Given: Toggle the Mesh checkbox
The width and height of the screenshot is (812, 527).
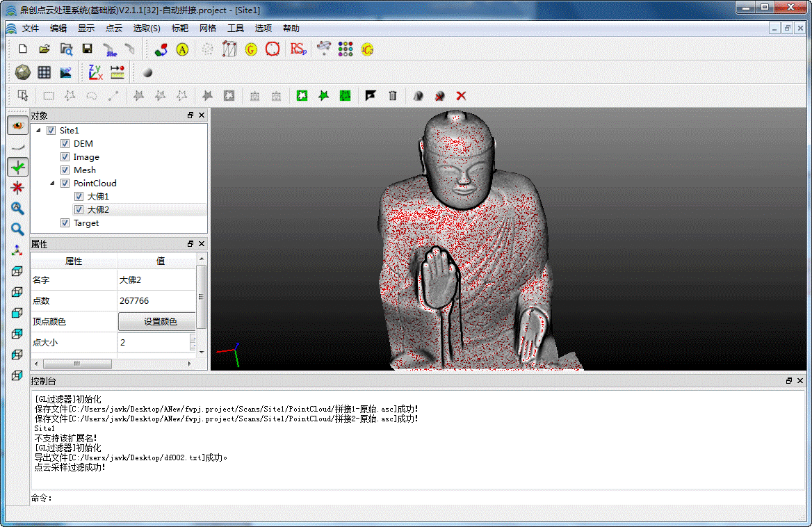Looking at the screenshot, I should click(65, 170).
